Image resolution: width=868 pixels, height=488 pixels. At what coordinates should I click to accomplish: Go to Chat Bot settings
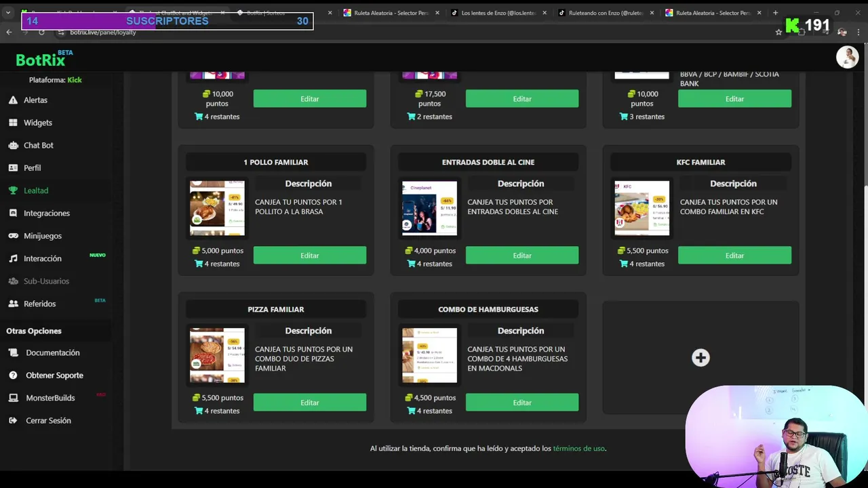point(38,145)
